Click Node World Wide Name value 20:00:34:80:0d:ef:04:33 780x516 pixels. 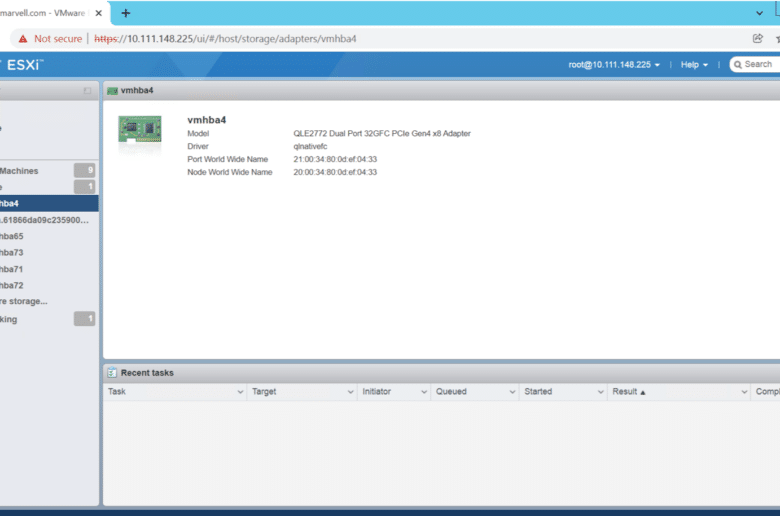pos(335,172)
